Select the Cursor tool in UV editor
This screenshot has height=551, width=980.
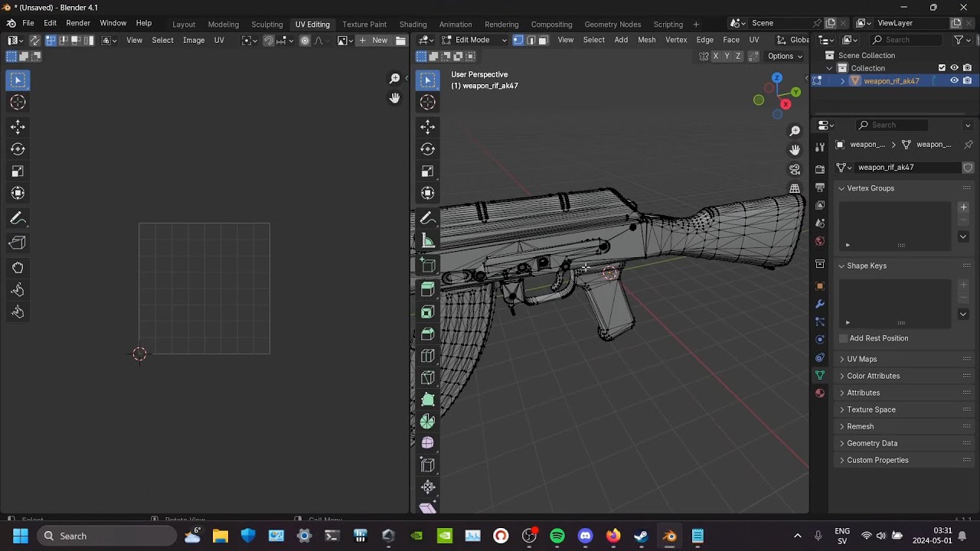coord(18,102)
